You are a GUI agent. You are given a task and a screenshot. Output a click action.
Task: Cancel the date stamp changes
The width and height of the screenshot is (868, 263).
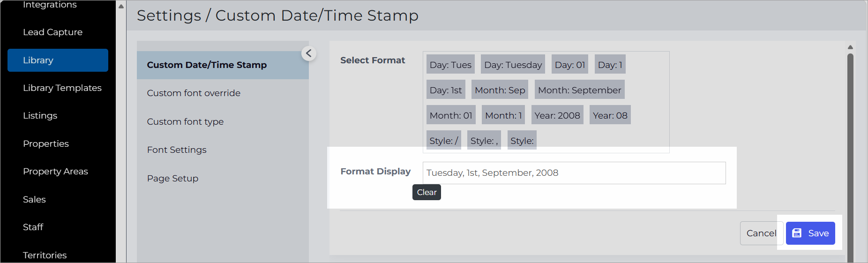pos(761,233)
